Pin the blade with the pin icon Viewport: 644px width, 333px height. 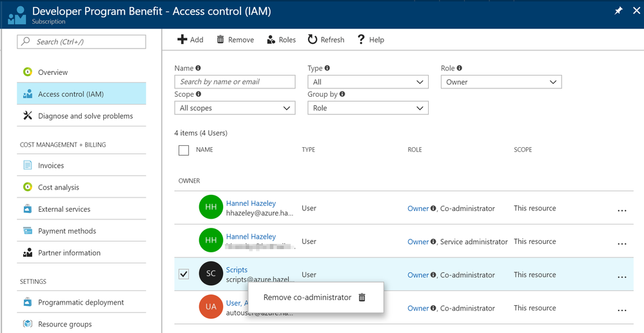tap(618, 11)
